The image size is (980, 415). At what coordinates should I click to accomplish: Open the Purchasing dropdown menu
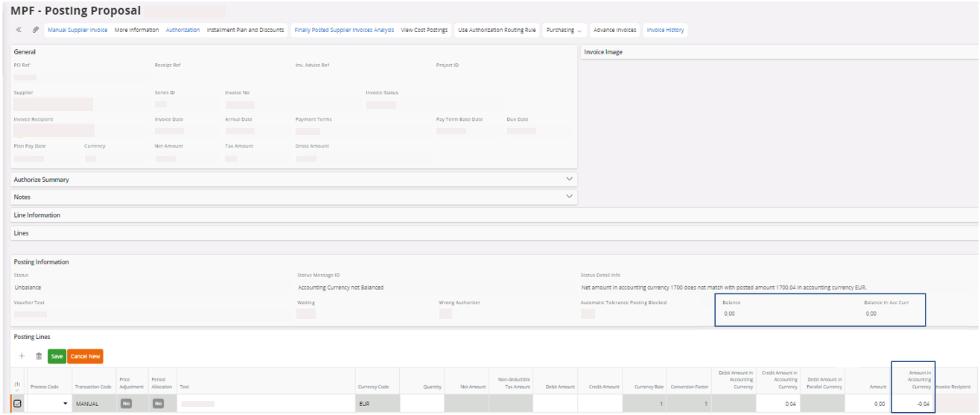[564, 31]
